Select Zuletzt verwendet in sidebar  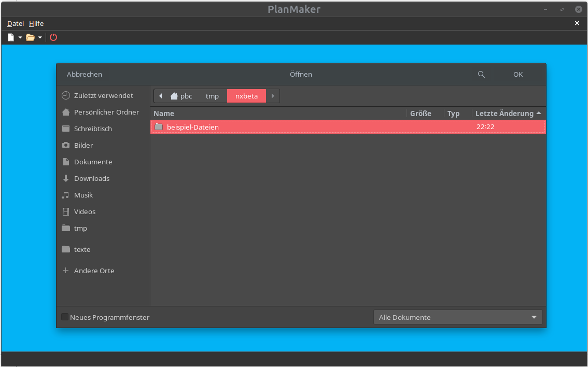(103, 95)
